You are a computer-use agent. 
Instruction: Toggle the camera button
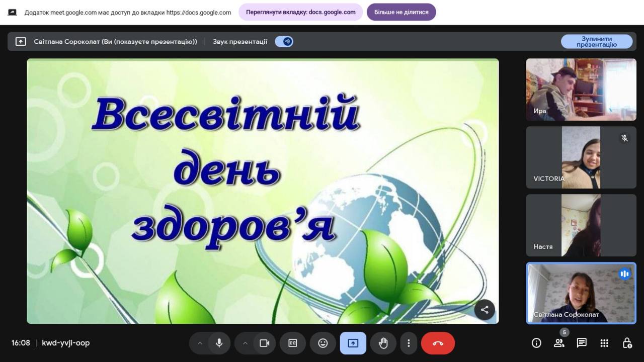click(x=265, y=343)
